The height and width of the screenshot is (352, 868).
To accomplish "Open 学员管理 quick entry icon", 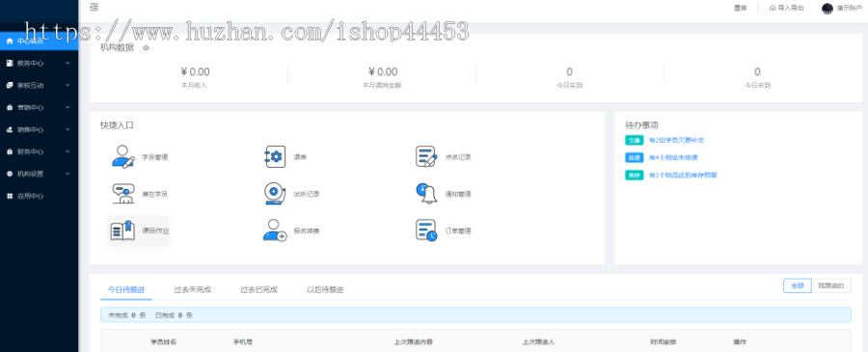I will coord(122,156).
